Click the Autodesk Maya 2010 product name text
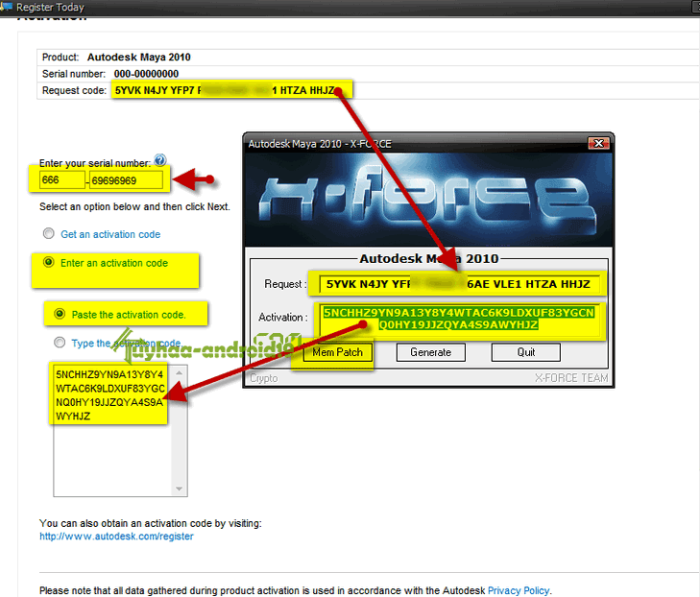This screenshot has height=597, width=700. coord(139,58)
